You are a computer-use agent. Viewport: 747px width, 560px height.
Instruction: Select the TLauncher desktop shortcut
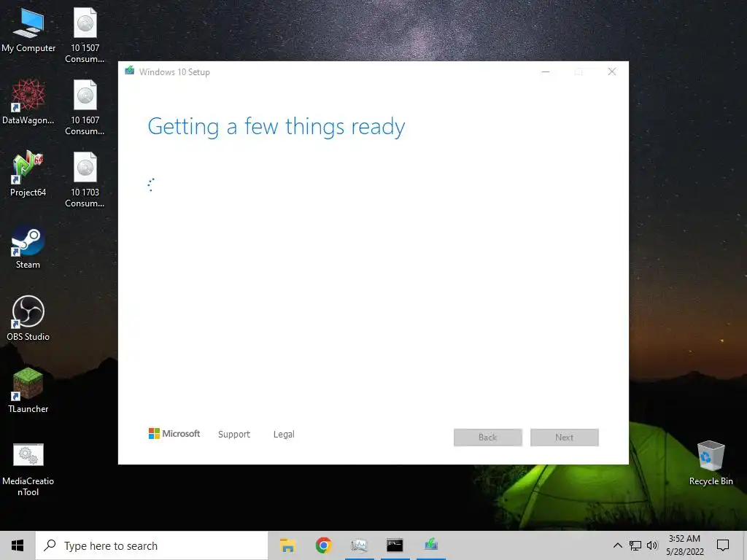28,391
